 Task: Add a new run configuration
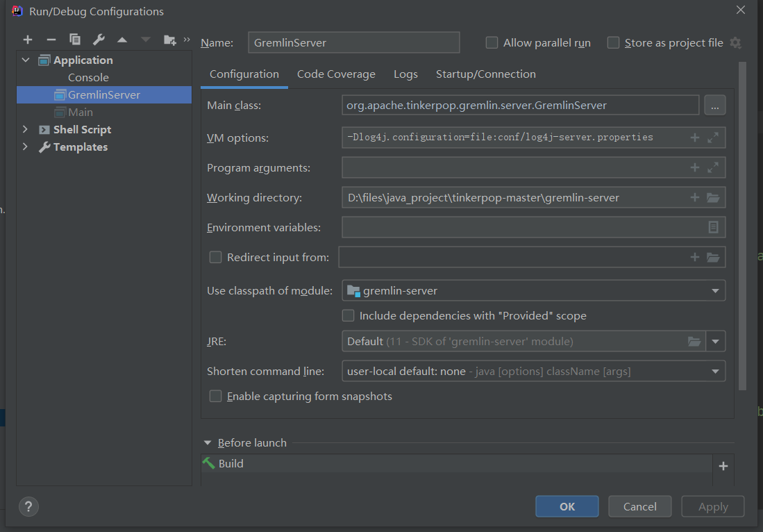click(28, 40)
